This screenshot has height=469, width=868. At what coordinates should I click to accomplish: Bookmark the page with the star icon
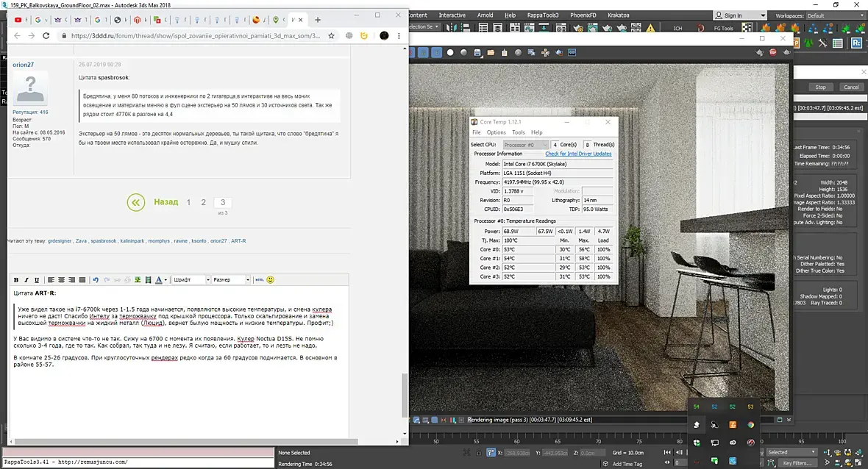331,35
